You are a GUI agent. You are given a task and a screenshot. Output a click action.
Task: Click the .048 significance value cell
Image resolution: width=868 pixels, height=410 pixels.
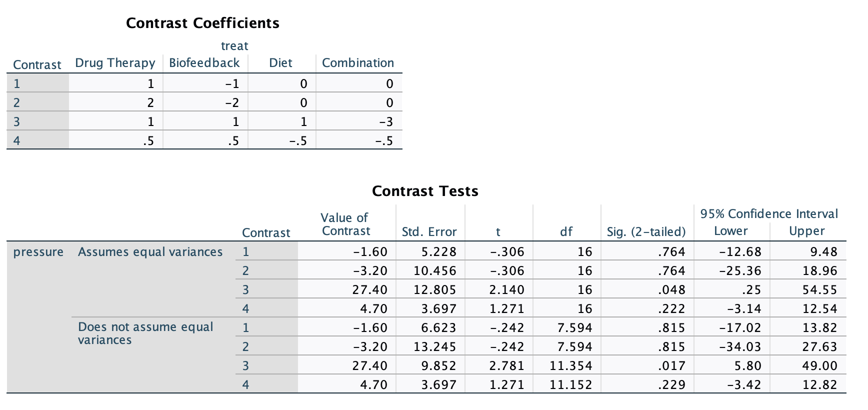tap(671, 290)
